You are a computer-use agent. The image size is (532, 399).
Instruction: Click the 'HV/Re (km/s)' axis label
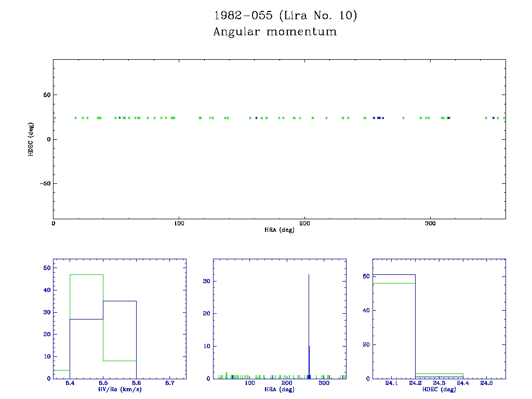point(119,390)
